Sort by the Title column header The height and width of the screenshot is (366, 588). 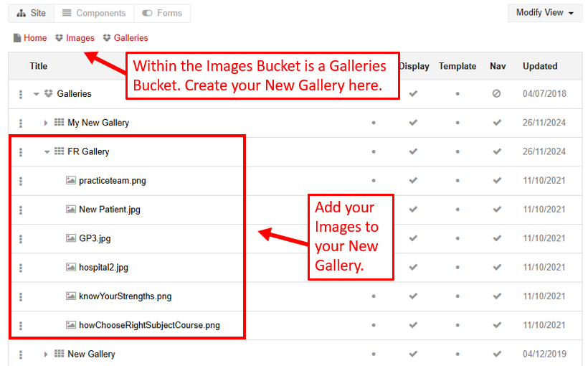[39, 66]
